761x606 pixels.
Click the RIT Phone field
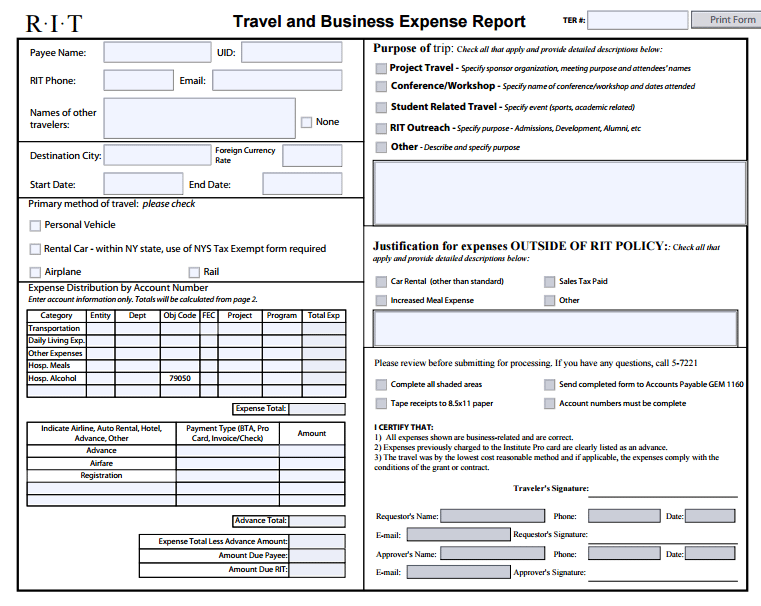(138, 81)
